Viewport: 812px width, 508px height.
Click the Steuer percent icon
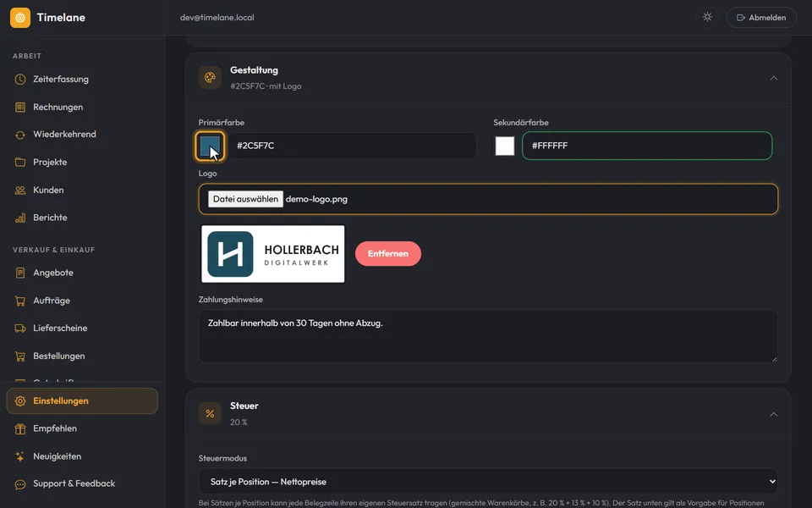click(210, 414)
